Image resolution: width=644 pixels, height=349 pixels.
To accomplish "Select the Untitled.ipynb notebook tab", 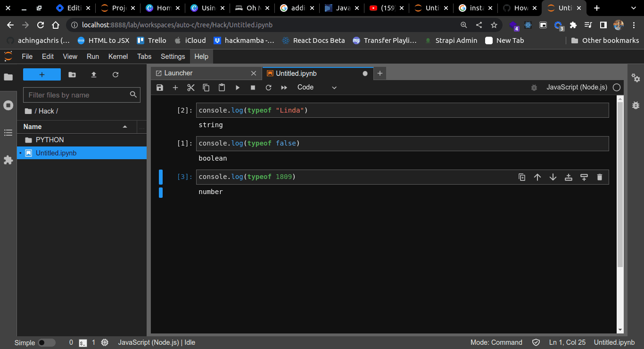I will tap(317, 73).
